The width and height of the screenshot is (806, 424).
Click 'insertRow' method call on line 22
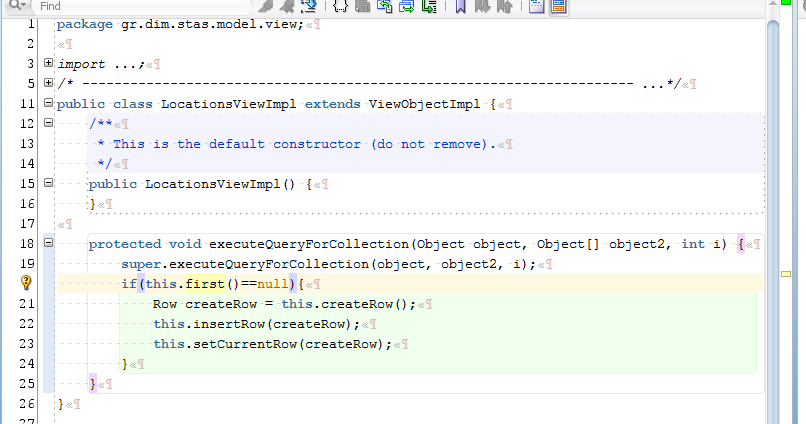point(229,324)
